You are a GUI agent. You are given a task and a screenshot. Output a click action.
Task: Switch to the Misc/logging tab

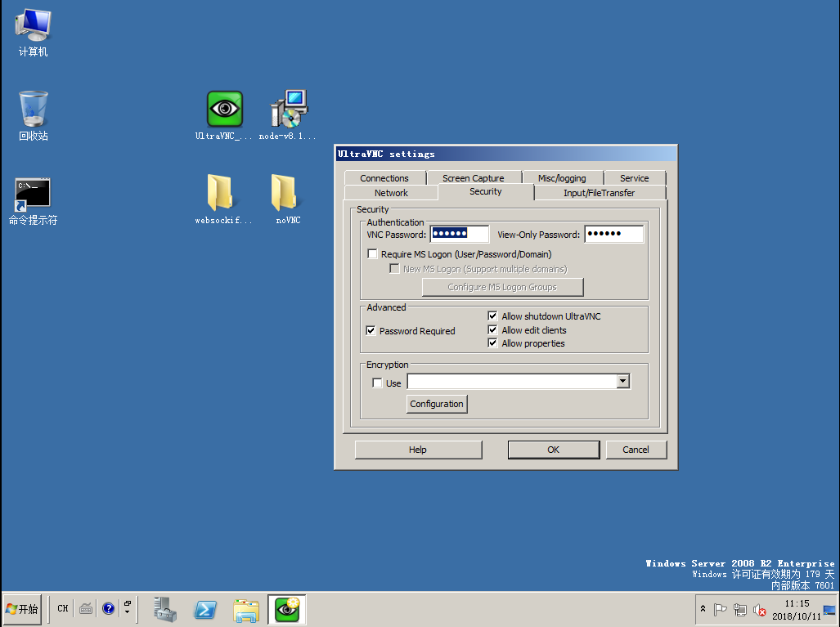point(562,177)
